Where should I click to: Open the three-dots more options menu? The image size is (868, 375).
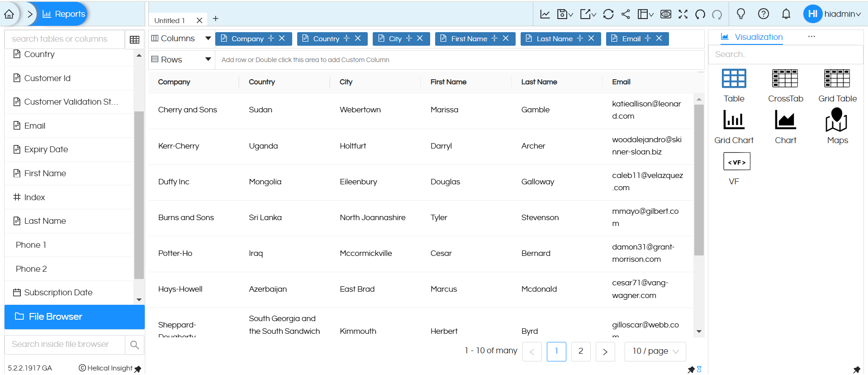(811, 36)
